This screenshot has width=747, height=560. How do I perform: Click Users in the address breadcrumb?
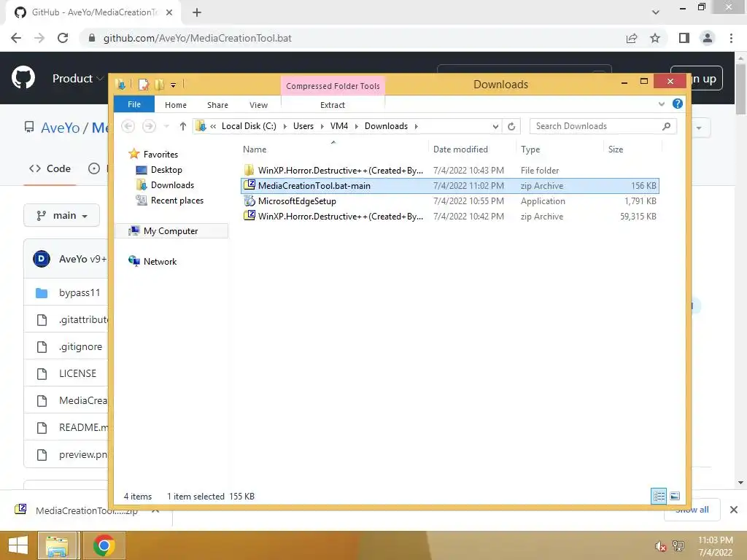click(303, 126)
